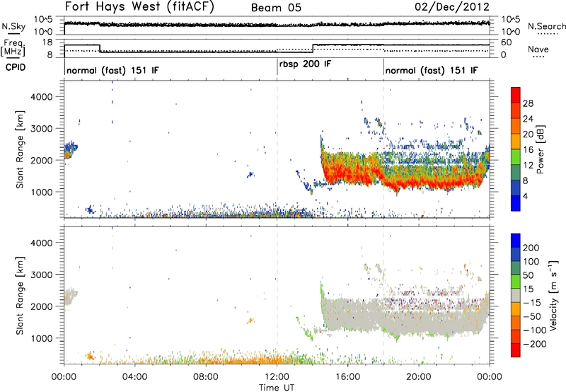566x392 pixels.
Task: Click the "12:00" time axis label
Action: click(x=277, y=377)
